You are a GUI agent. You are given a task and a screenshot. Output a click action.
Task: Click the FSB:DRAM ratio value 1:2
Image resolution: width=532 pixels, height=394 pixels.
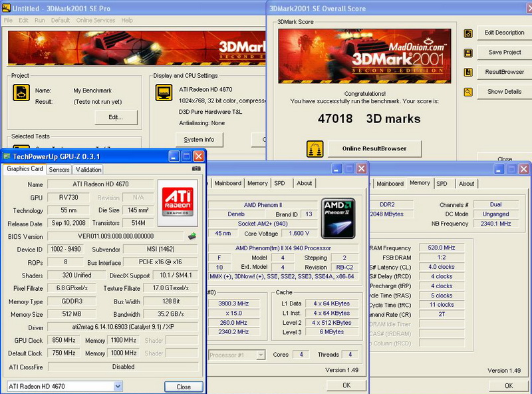tap(442, 257)
